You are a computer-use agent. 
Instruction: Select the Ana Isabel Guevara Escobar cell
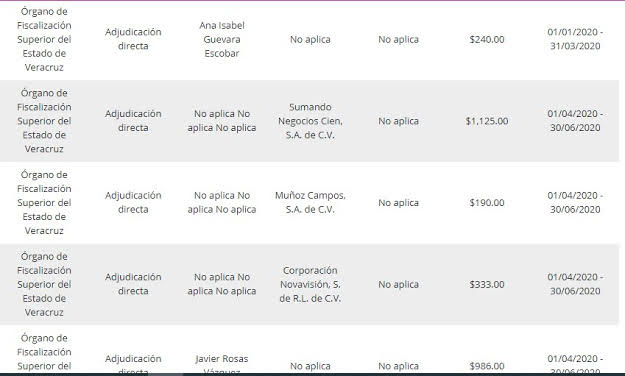point(222,39)
